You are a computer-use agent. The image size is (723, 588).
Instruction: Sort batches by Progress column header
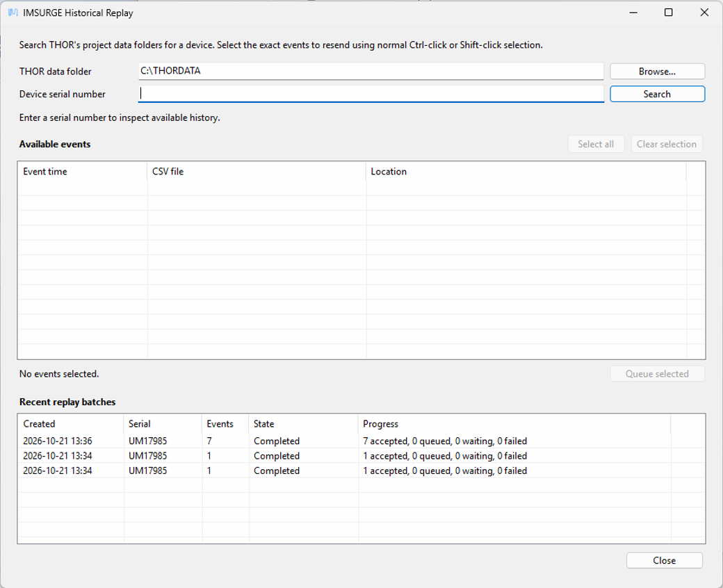click(x=514, y=424)
